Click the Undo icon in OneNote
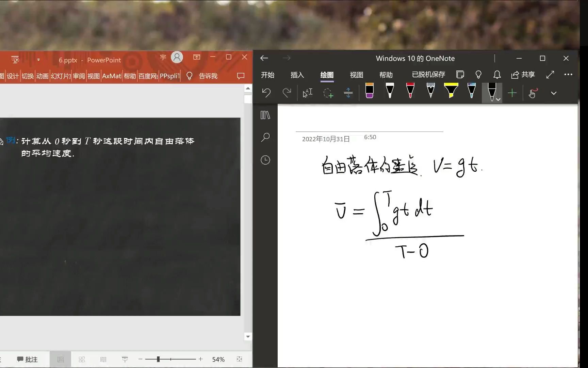 266,92
